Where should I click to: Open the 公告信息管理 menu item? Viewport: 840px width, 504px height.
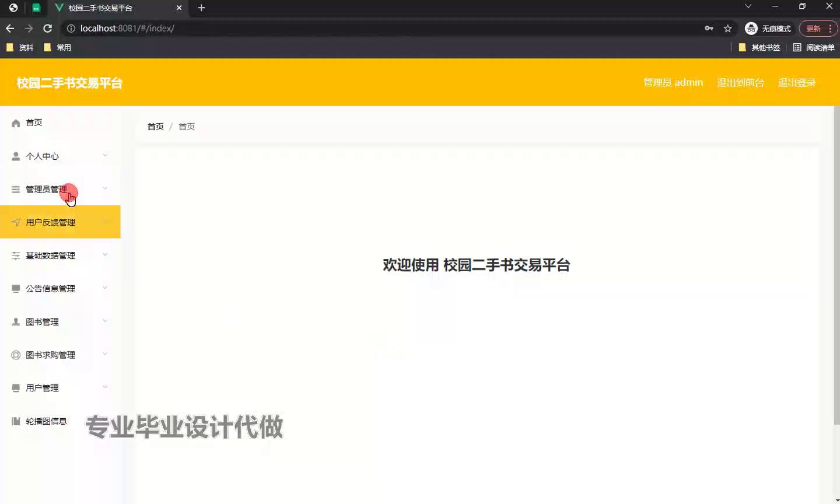pyautogui.click(x=50, y=289)
